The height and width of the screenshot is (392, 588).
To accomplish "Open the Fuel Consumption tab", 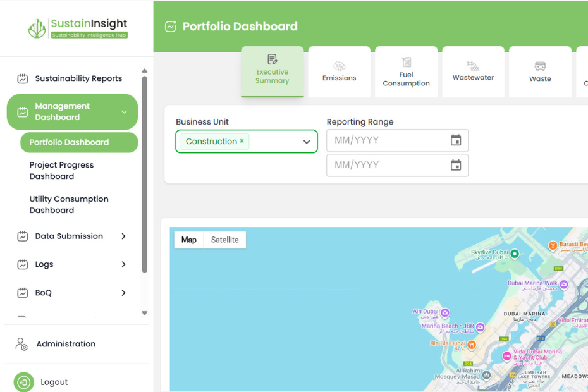I will 406,72.
